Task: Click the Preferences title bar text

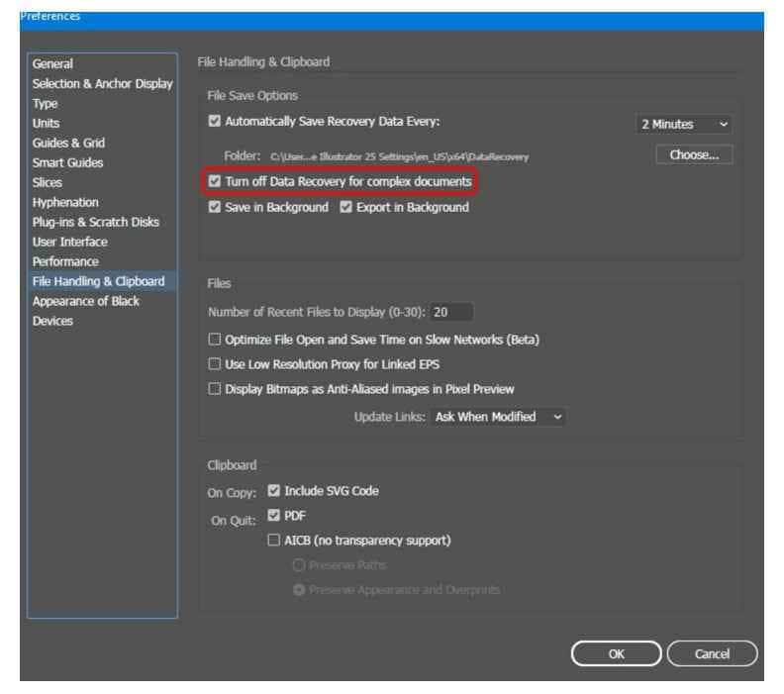Action: click(50, 17)
